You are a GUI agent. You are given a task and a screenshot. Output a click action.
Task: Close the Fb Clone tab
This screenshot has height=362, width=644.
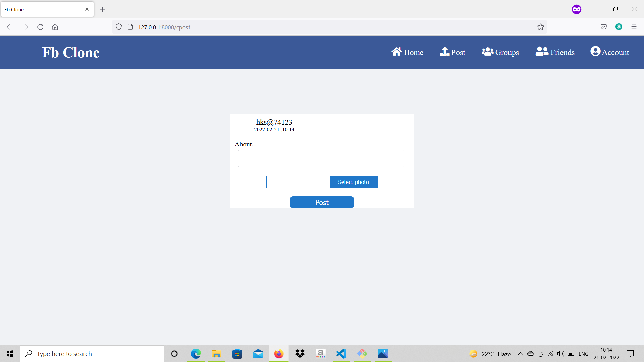point(87,9)
